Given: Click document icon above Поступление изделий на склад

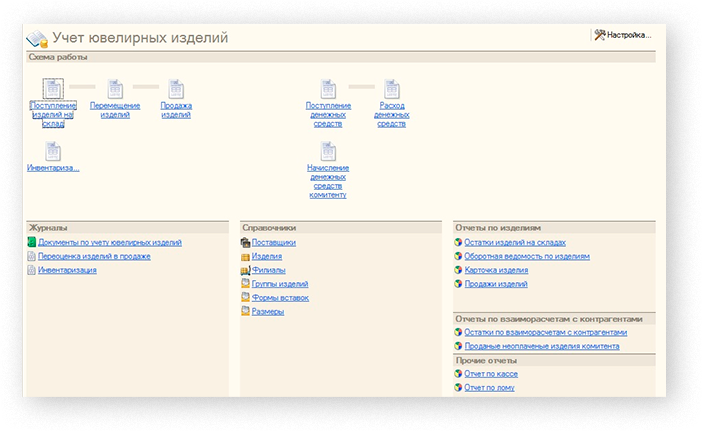Looking at the screenshot, I should tap(53, 89).
